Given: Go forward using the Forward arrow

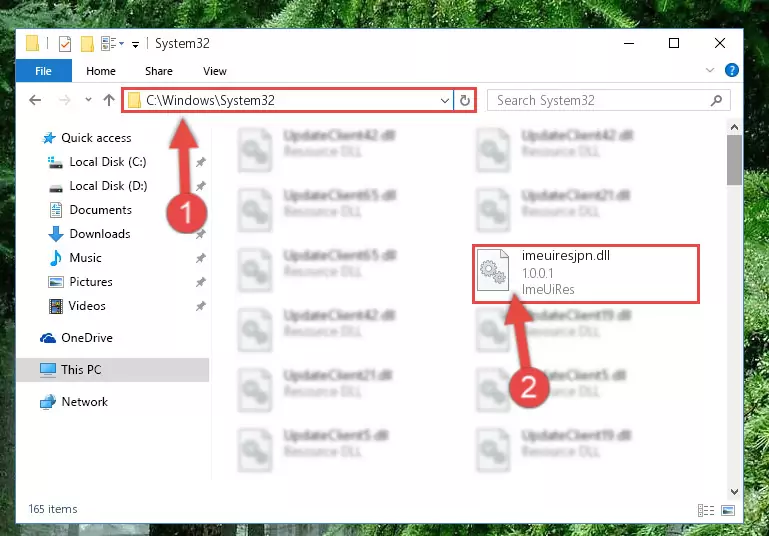Looking at the screenshot, I should (64, 100).
